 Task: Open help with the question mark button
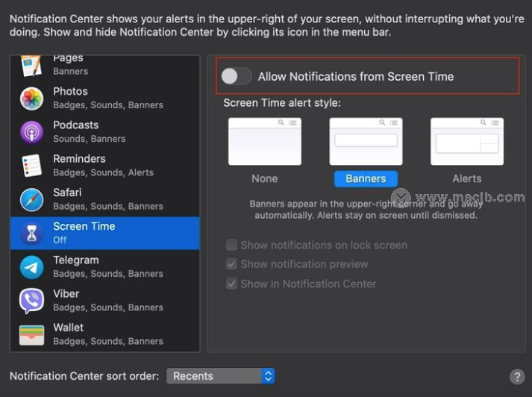[517, 377]
